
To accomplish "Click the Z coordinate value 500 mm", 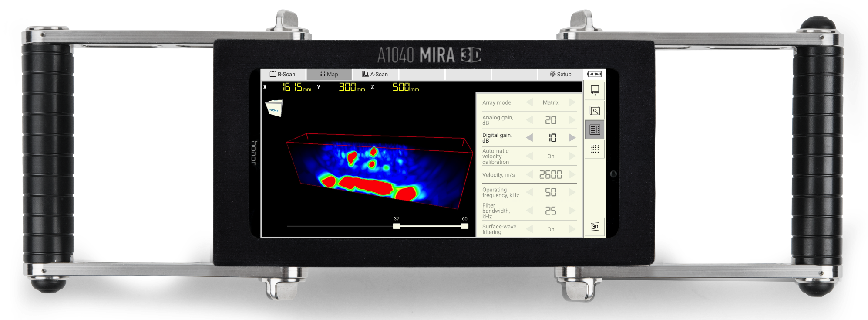I will coord(406,87).
